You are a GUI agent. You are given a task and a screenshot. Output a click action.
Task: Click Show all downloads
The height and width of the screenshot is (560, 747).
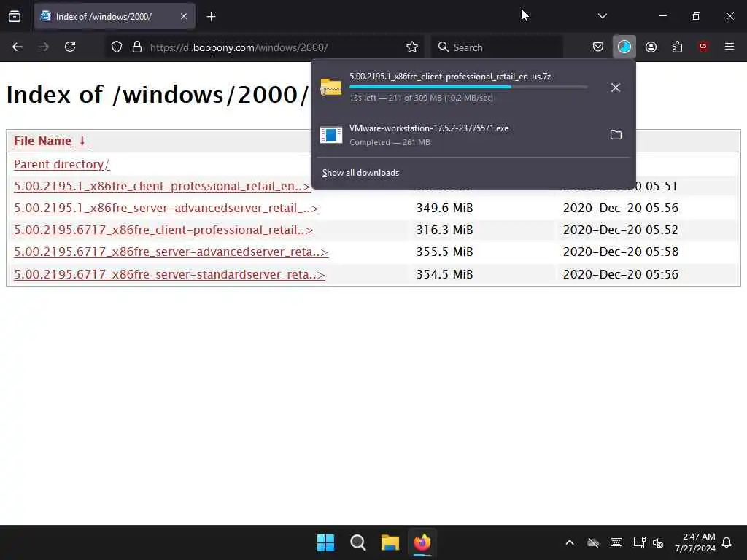(360, 173)
